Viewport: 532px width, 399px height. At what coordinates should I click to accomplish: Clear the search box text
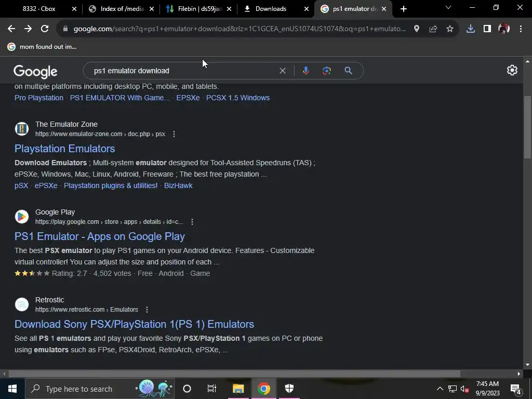coord(282,71)
